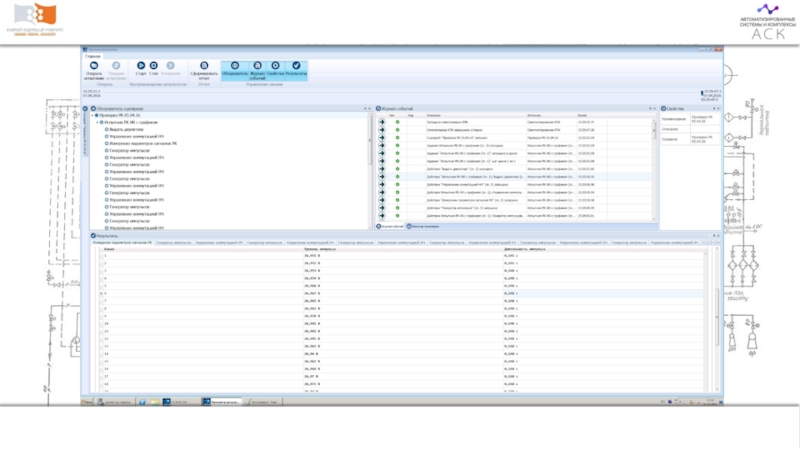Screen dimensions: 800x450
Task: Select the Главная ribbon tab
Action: [93, 56]
